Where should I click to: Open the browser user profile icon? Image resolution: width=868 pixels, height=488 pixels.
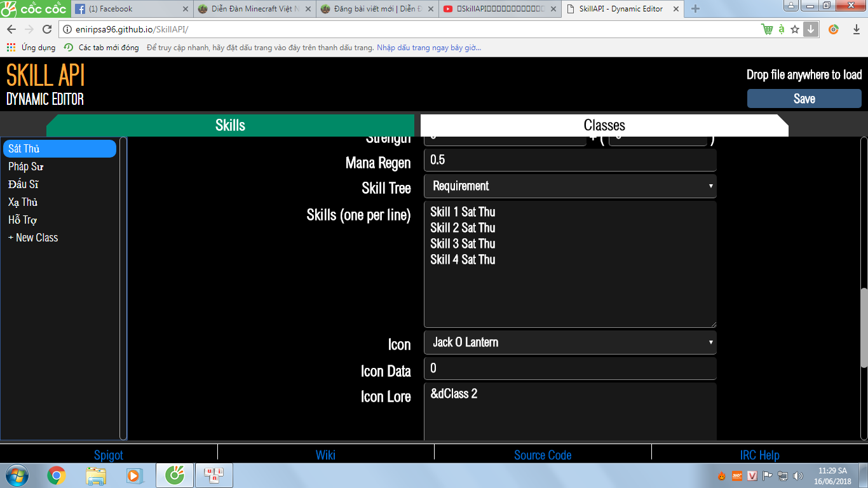(x=792, y=6)
